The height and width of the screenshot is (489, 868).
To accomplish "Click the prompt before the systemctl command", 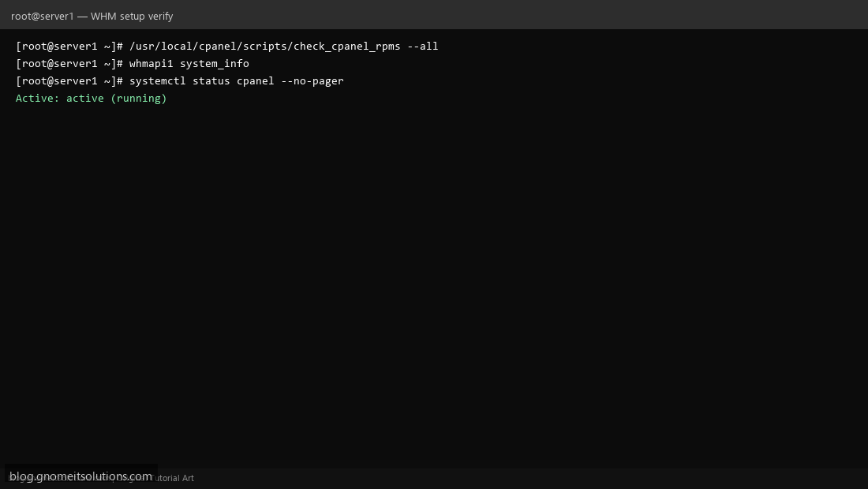I will (69, 80).
